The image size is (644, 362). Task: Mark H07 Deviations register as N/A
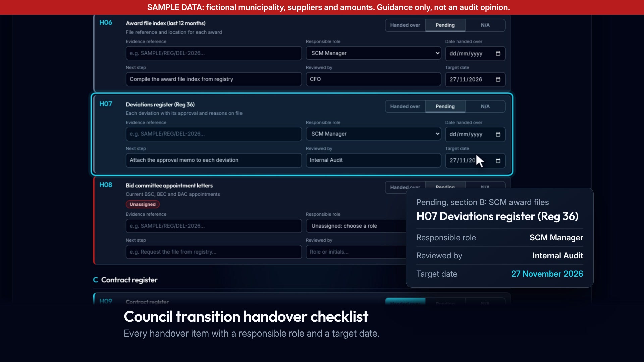pyautogui.click(x=485, y=107)
